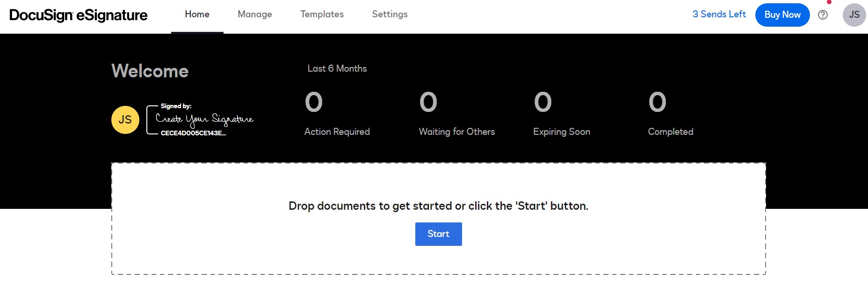Image resolution: width=868 pixels, height=288 pixels.
Task: Select the yellow JS signature avatar
Action: (125, 119)
